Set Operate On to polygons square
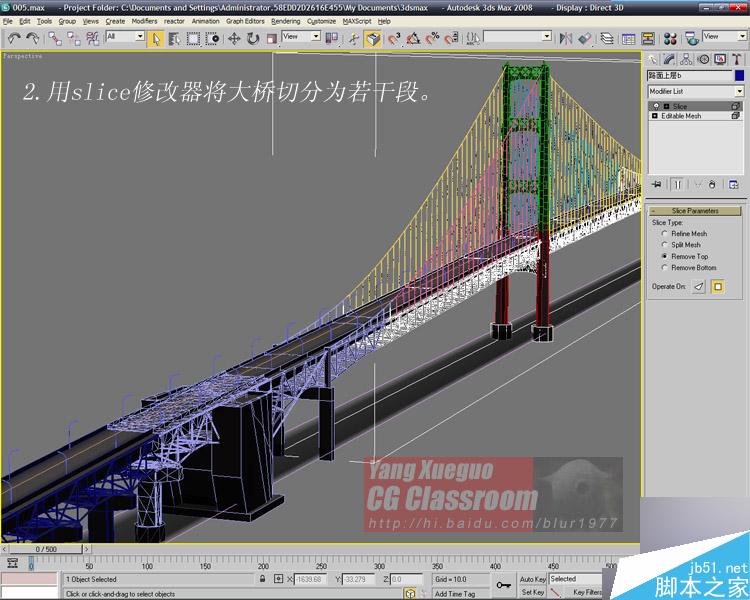 pyautogui.click(x=718, y=287)
